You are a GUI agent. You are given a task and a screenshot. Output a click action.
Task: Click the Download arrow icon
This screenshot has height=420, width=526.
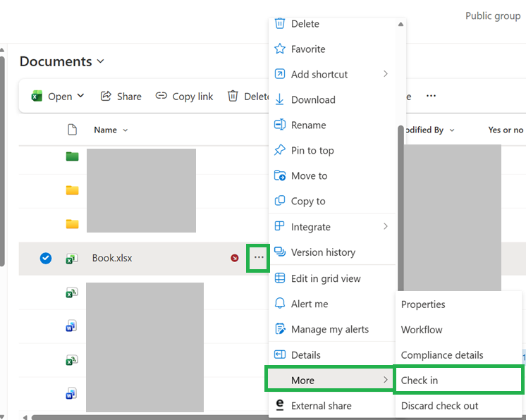279,99
